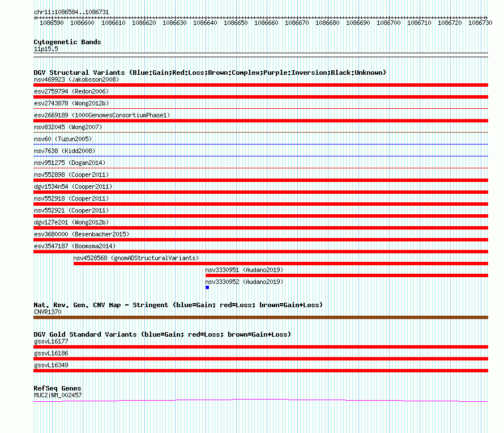The image size is (504, 433).
Task: Click the red bar under nsv4528568
Action: pos(281,264)
